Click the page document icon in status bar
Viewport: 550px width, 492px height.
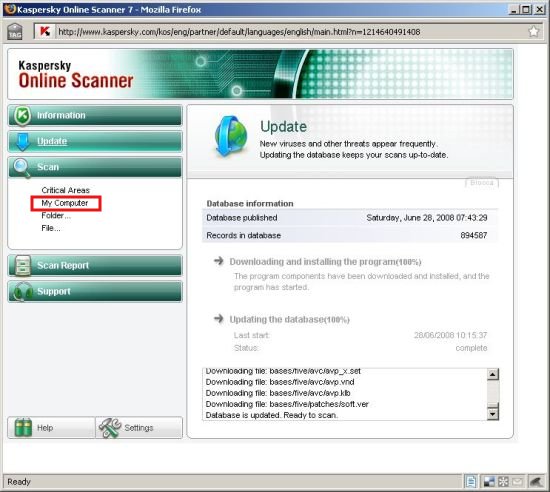471,482
